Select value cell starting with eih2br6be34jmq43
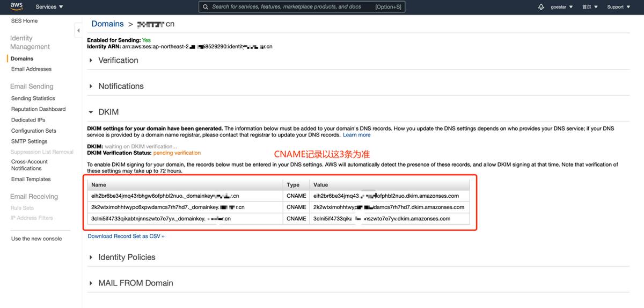The width and height of the screenshot is (644, 308). (x=390, y=196)
